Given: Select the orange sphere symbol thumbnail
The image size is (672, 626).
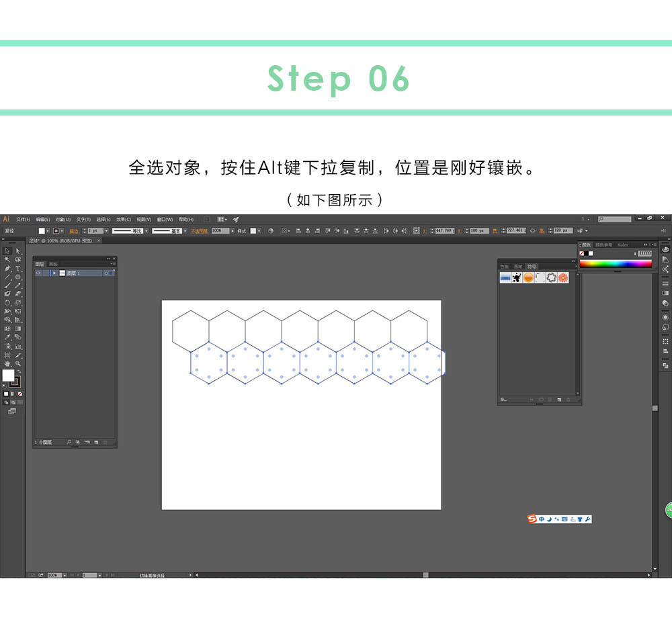Looking at the screenshot, I should tap(528, 277).
